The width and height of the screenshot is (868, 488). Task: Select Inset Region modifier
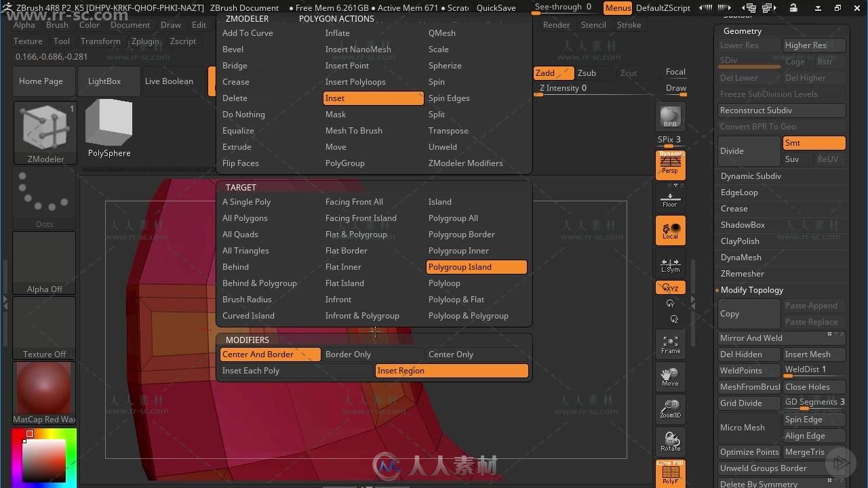pos(452,371)
